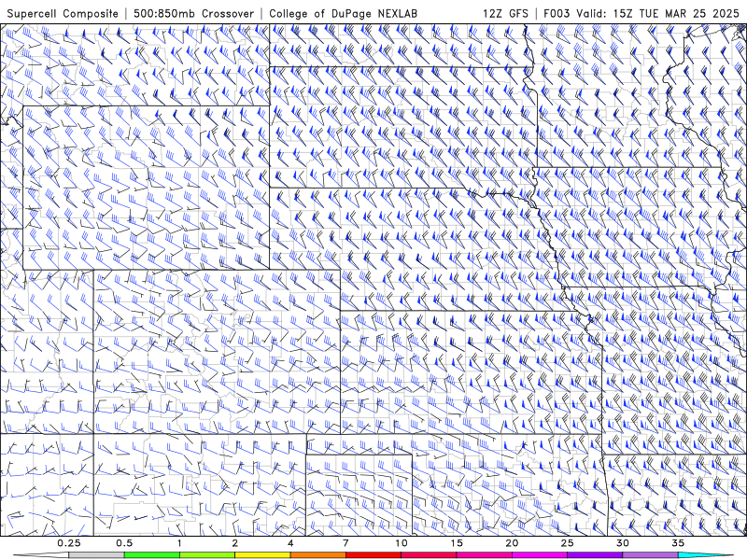Click the '12Z GFS' model run label
747x560 pixels.
[x=505, y=13]
